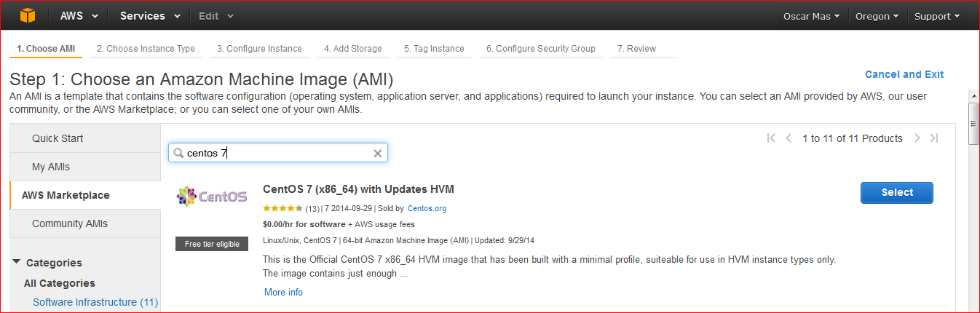Open the Centos.org seller link

[427, 208]
